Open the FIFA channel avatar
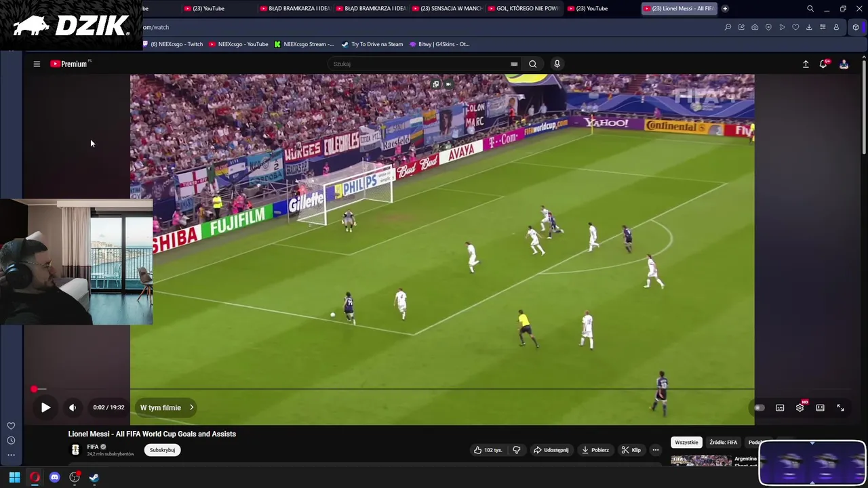 click(75, 449)
